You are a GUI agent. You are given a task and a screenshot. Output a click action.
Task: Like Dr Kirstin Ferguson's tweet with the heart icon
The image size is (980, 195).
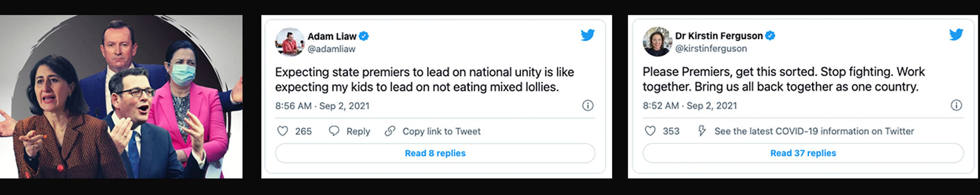(650, 131)
